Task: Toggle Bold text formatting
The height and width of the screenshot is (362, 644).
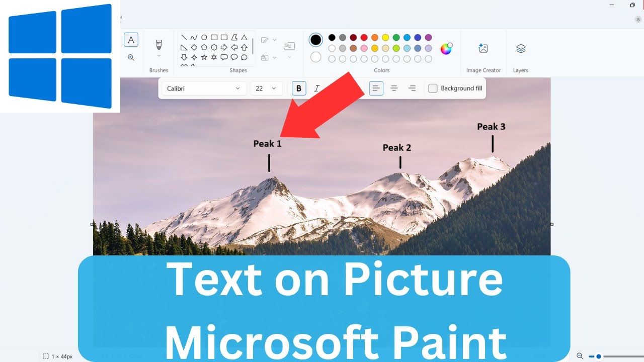Action: 299,88
